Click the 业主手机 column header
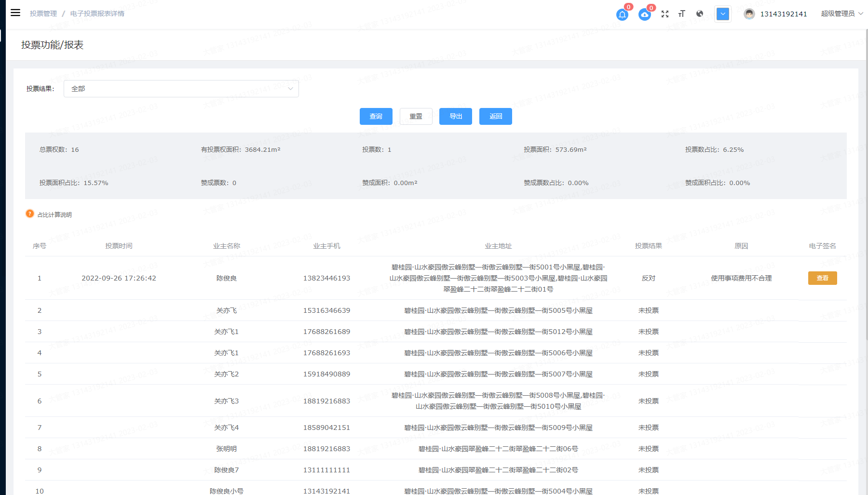The image size is (868, 495). tap(327, 246)
